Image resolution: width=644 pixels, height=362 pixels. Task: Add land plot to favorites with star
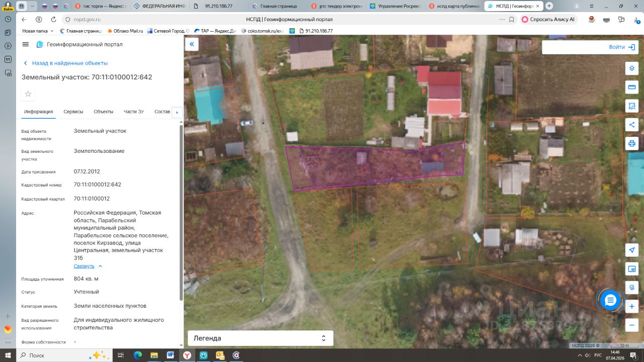[x=28, y=94]
